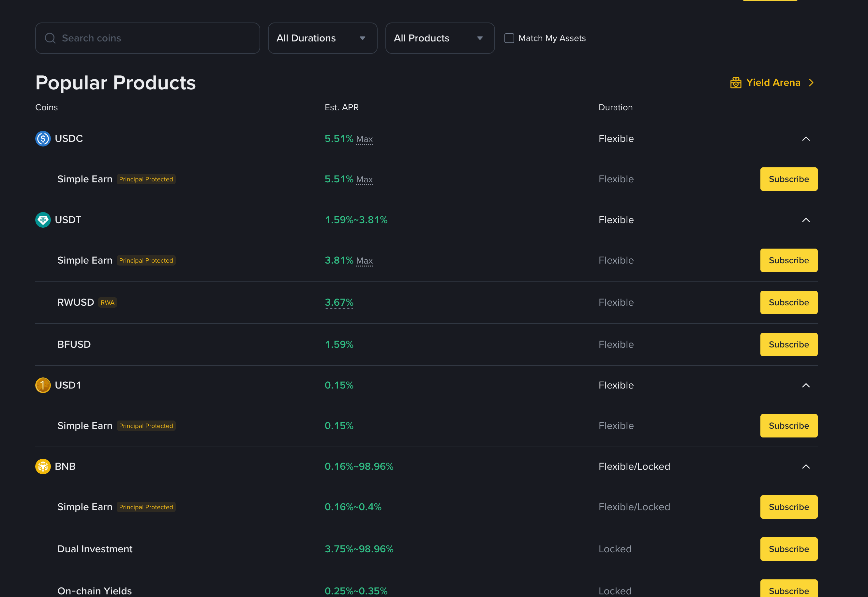The height and width of the screenshot is (597, 868).
Task: Click the USDC coin icon
Action: (x=43, y=139)
